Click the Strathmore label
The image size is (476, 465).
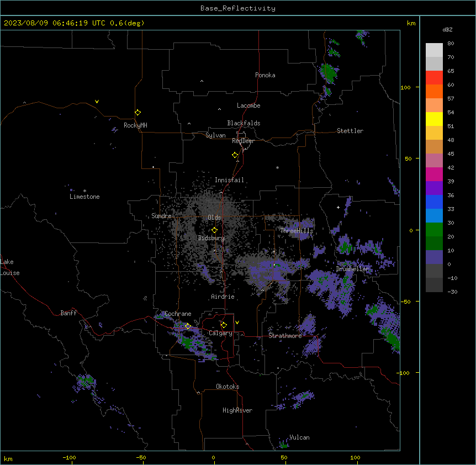coord(285,336)
